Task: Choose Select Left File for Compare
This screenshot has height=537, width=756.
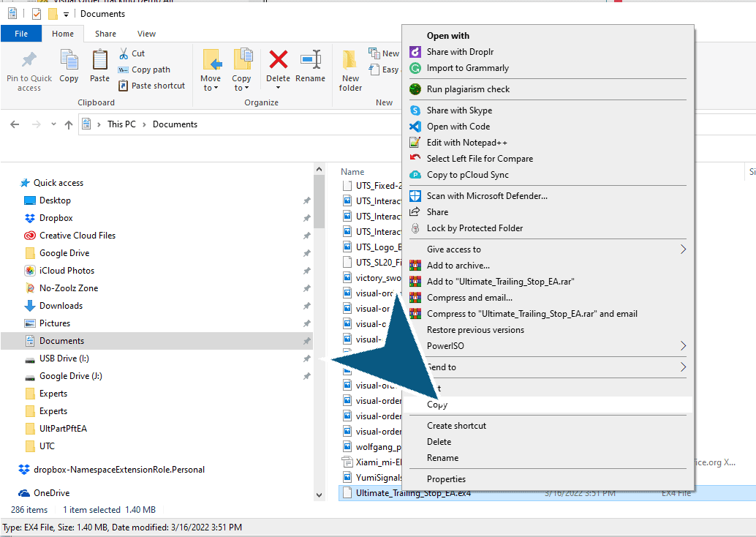Action: click(480, 159)
